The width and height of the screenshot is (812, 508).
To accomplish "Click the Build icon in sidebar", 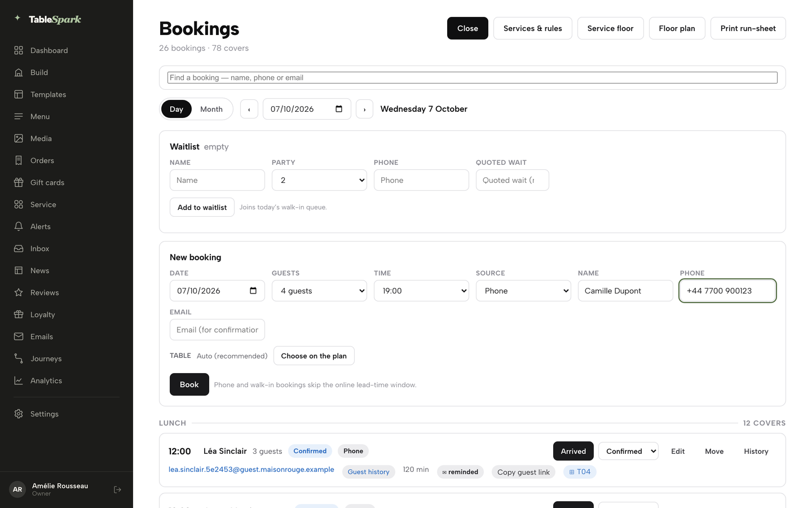I will coord(19,72).
